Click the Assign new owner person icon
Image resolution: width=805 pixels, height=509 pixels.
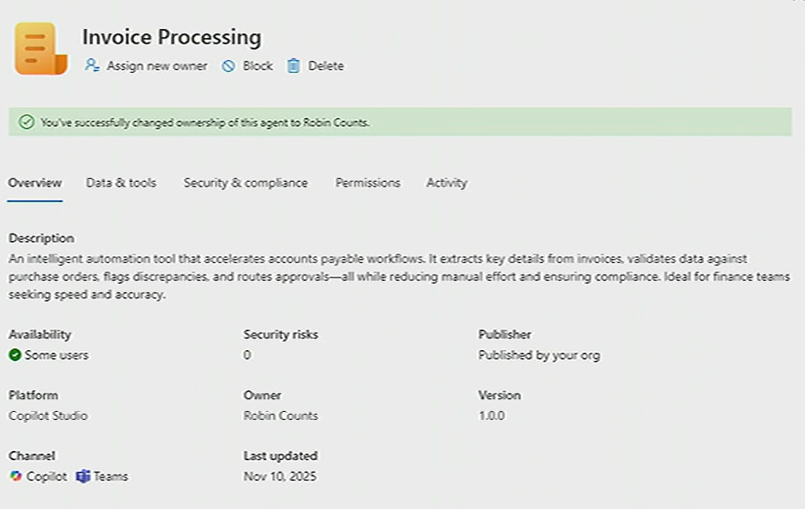[x=92, y=66]
